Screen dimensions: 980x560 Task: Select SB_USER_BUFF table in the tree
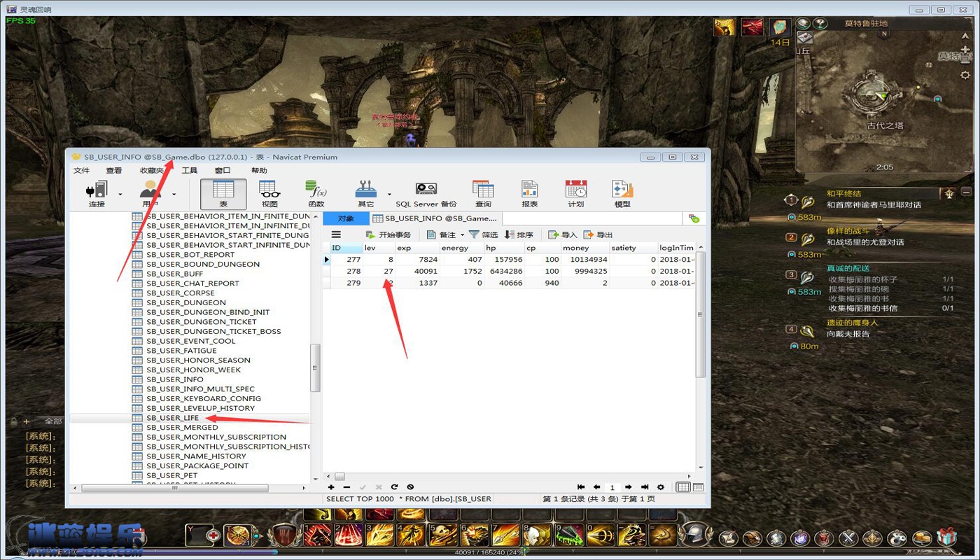pos(174,274)
